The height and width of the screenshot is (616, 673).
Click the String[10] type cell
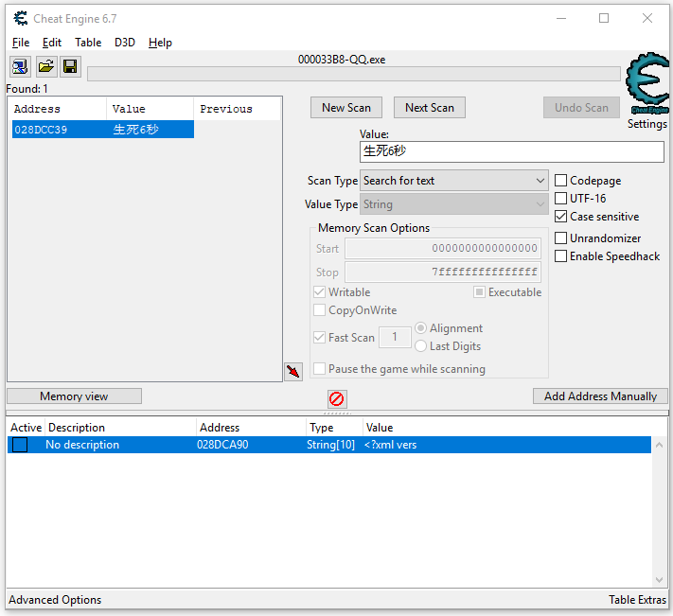click(x=331, y=445)
